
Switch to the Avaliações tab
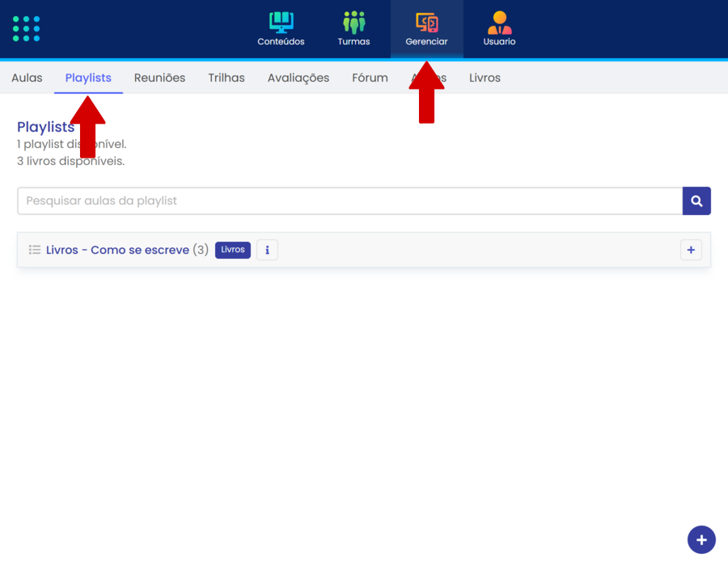(x=298, y=78)
